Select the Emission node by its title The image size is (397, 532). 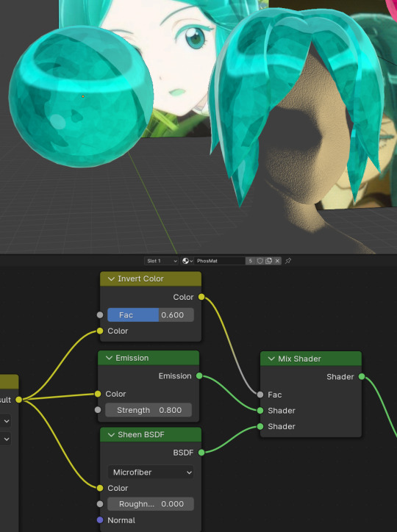[132, 358]
